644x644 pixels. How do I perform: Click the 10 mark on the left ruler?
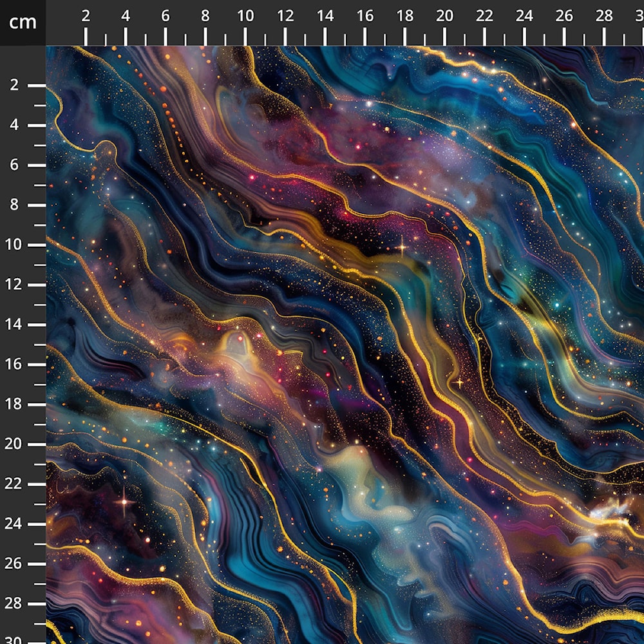[x=15, y=245]
